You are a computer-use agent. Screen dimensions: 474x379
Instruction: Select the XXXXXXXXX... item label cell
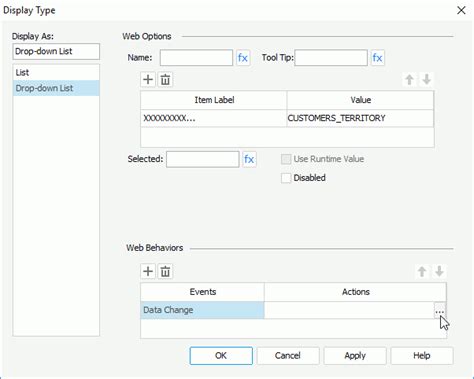click(214, 118)
